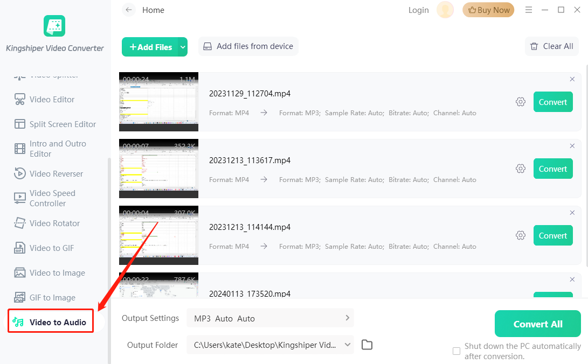Click the trash icon in Clear All

tap(534, 46)
